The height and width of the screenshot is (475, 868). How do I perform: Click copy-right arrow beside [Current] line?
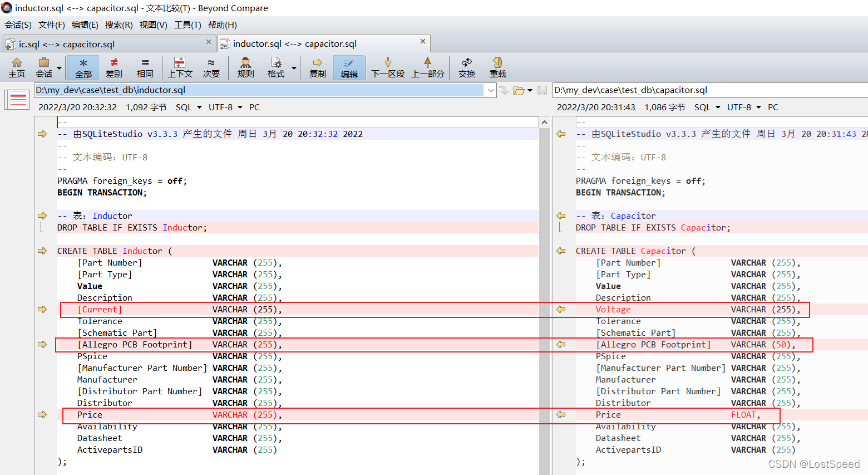[x=42, y=309]
